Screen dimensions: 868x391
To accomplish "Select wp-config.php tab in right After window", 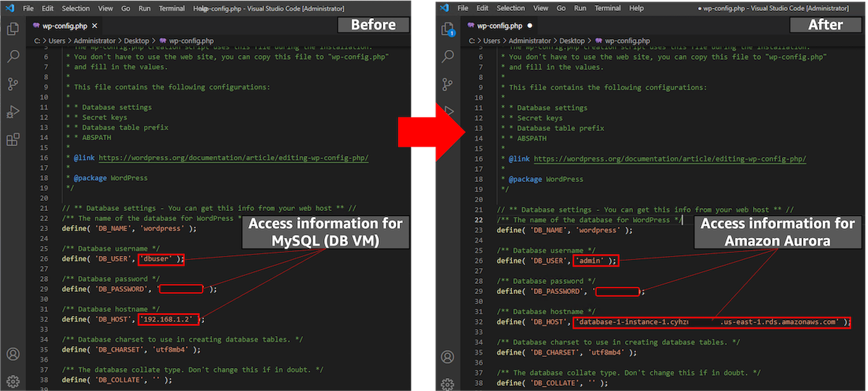I will pos(501,25).
